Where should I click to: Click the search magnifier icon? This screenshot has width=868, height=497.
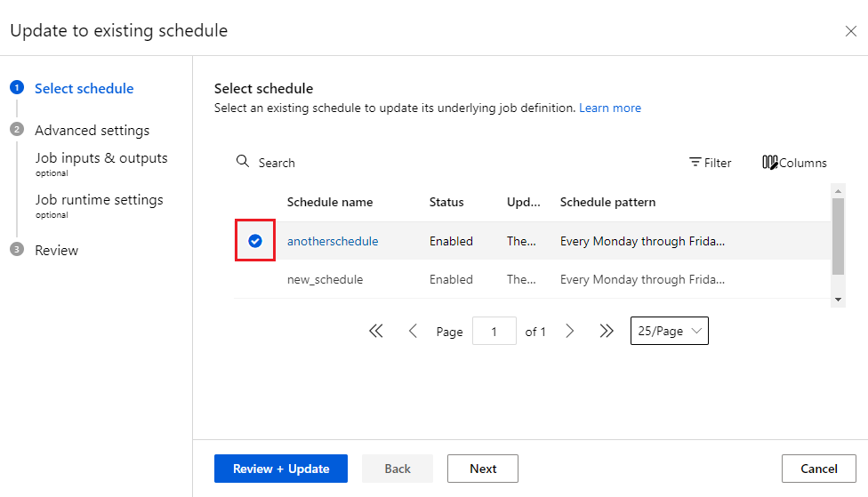[242, 162]
